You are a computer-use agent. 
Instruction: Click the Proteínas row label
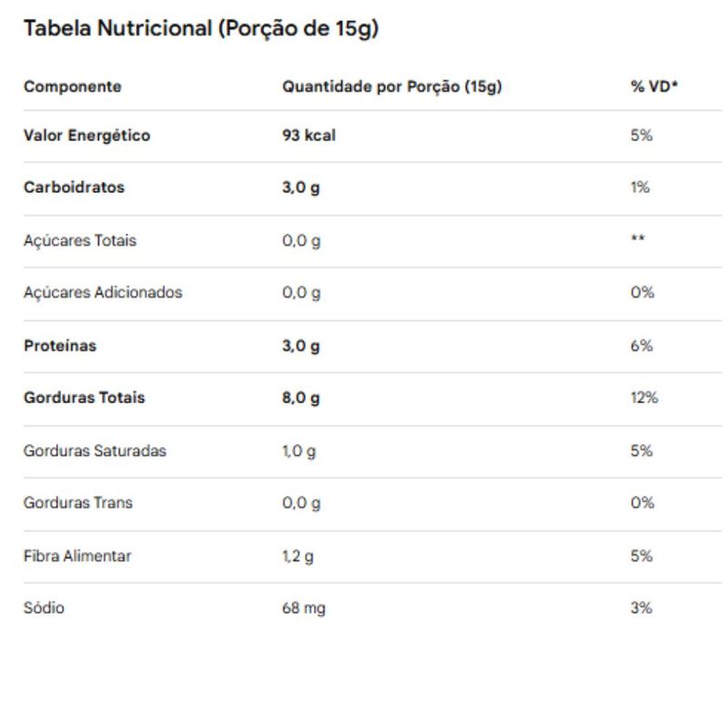click(x=60, y=346)
